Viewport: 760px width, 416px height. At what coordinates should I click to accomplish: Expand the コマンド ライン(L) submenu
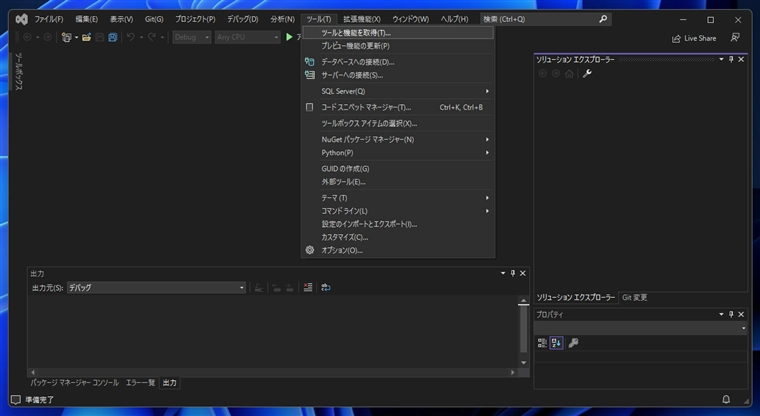click(x=398, y=211)
